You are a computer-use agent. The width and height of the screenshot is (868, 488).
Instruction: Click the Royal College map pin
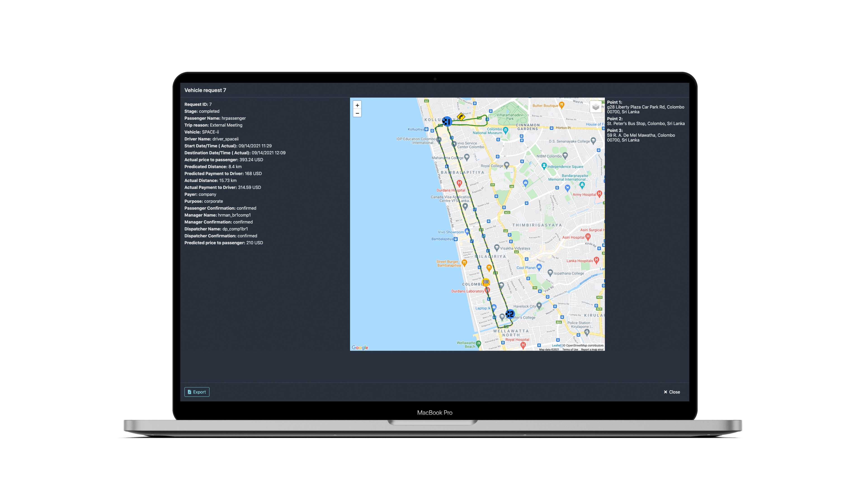click(x=506, y=165)
